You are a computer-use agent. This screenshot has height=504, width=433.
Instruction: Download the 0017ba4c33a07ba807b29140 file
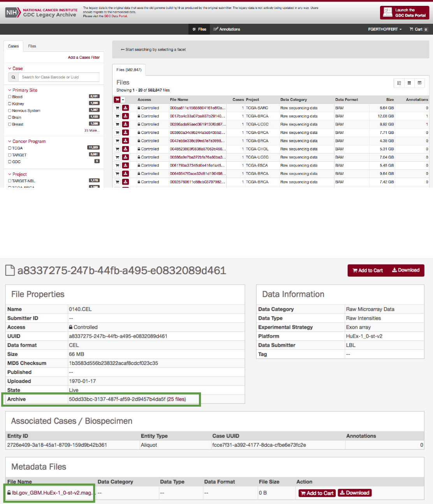pyautogui.click(x=125, y=116)
